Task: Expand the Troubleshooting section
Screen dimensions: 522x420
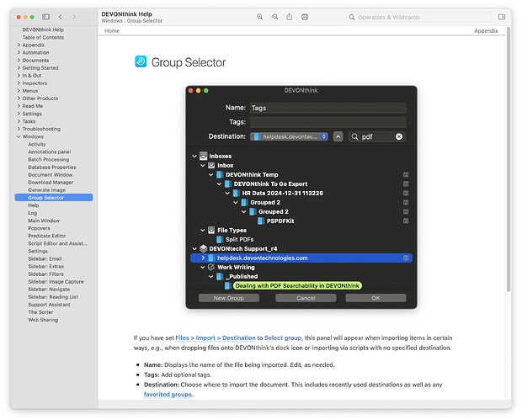Action: click(18, 129)
